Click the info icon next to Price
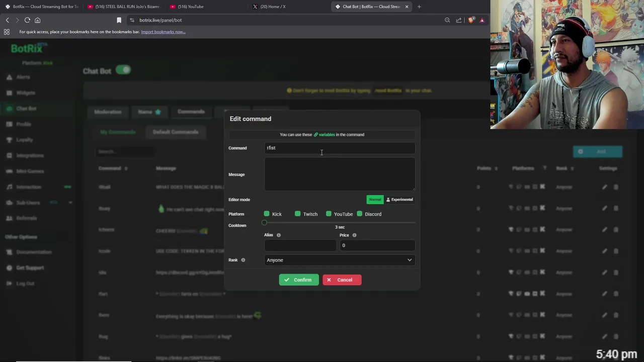 point(354,235)
